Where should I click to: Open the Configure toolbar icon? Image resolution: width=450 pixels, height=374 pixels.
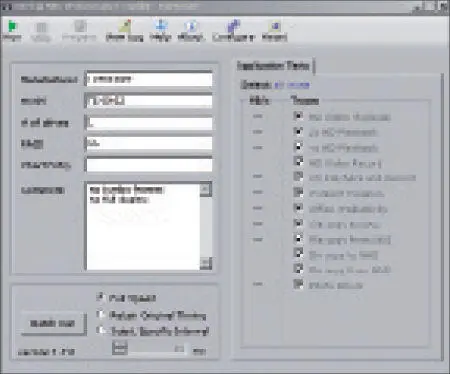[233, 26]
